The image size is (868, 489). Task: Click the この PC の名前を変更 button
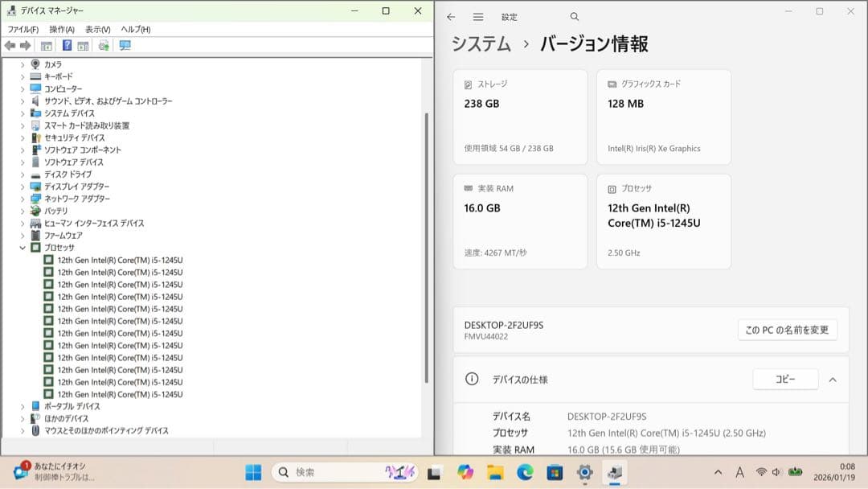(787, 330)
